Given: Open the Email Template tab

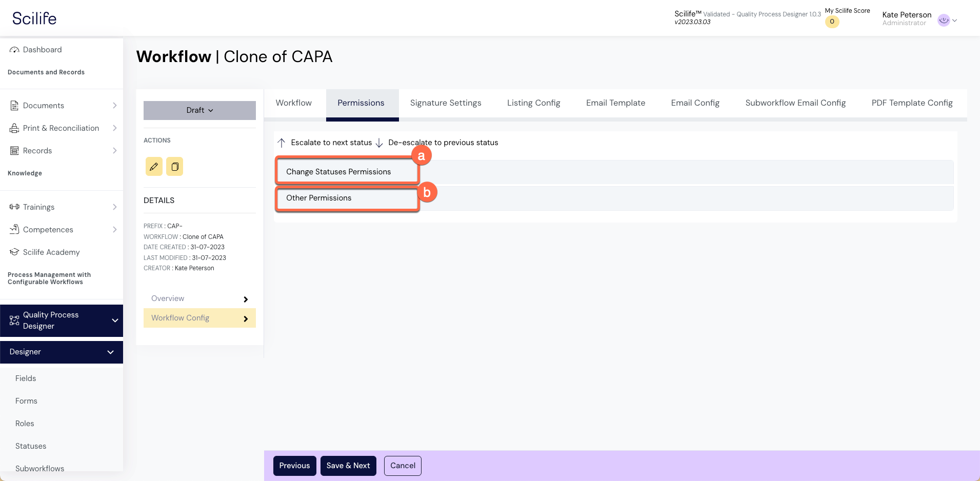Looking at the screenshot, I should point(615,103).
